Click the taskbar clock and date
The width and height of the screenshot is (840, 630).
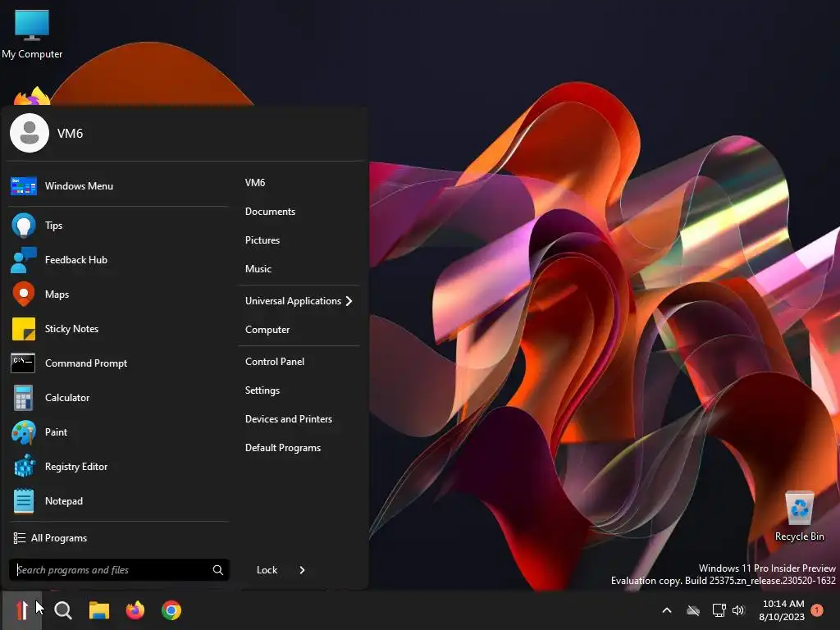782,610
